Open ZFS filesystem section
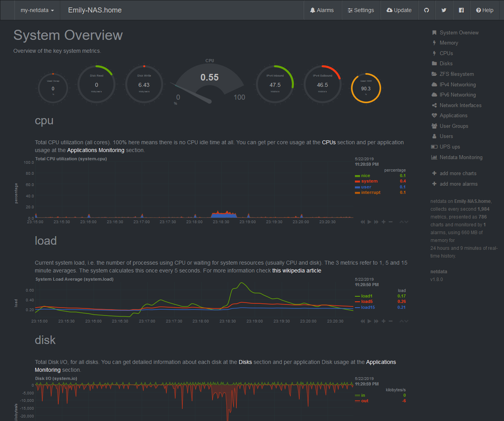This screenshot has height=421, width=504. click(456, 74)
